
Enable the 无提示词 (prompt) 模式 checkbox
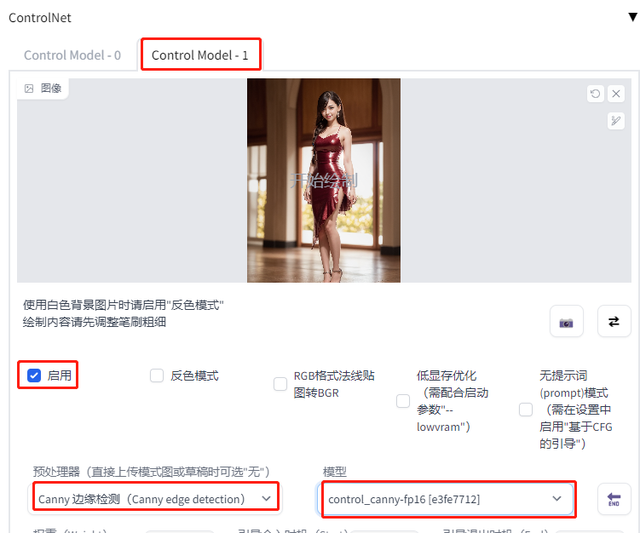click(526, 409)
